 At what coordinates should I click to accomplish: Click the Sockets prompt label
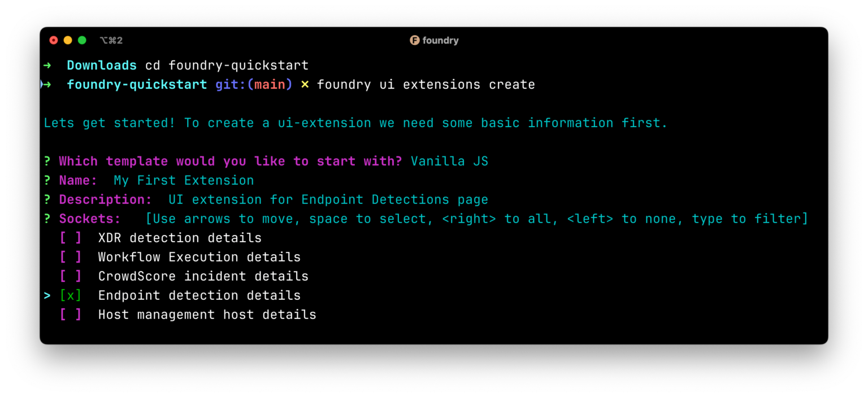click(x=90, y=219)
